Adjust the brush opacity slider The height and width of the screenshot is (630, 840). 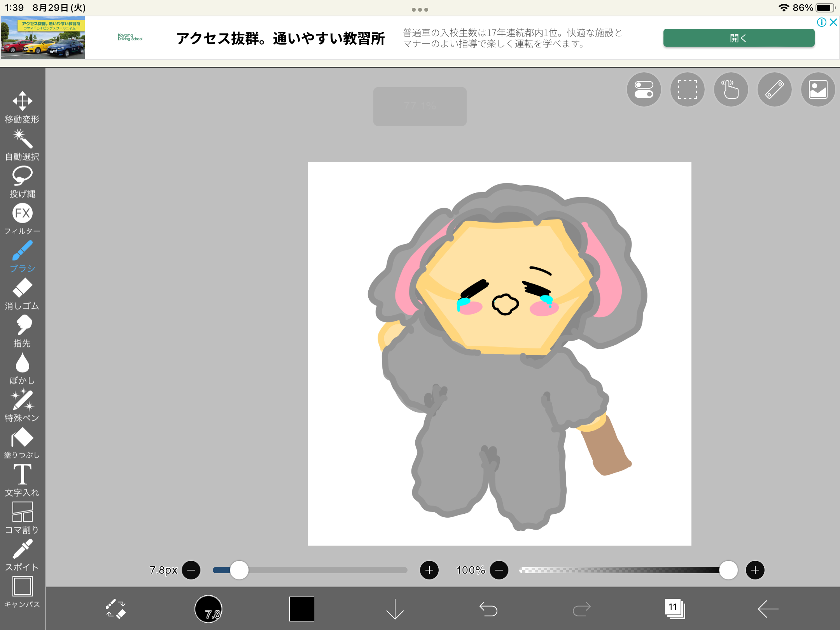point(628,570)
